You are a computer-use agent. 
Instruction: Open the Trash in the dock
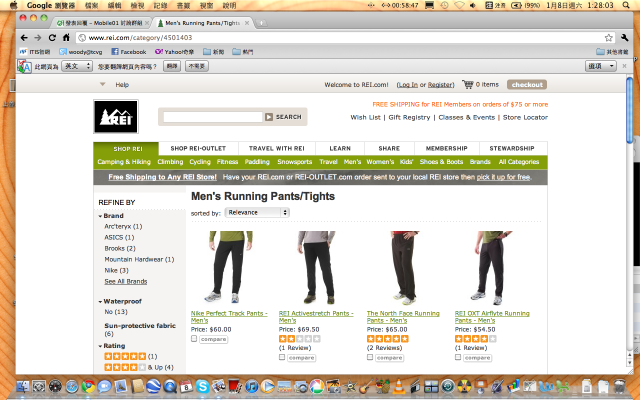coord(620,386)
